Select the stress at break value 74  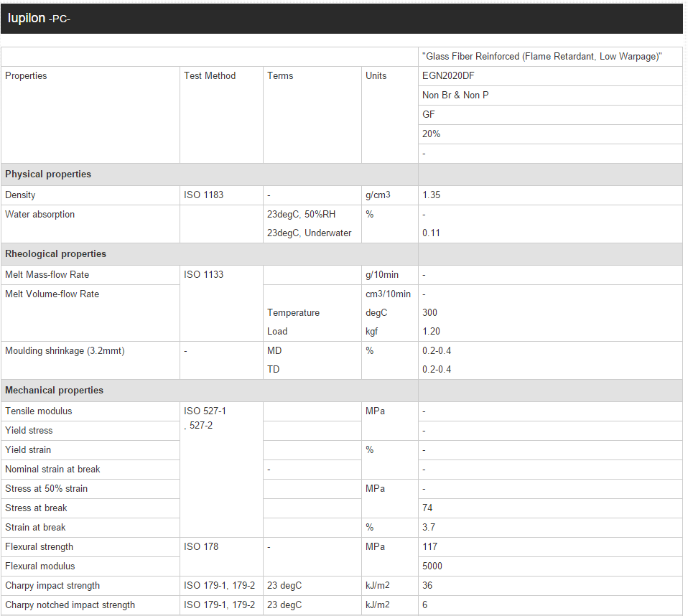coord(427,508)
